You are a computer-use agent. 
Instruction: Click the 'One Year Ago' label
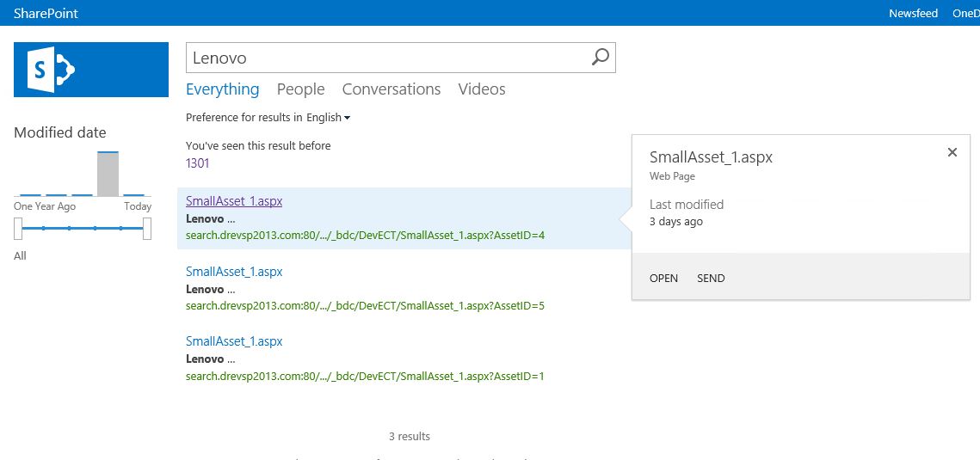point(45,206)
